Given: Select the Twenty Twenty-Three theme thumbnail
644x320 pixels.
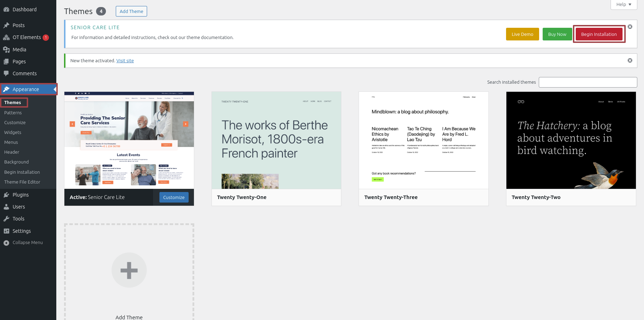Looking at the screenshot, I should click(x=424, y=140).
